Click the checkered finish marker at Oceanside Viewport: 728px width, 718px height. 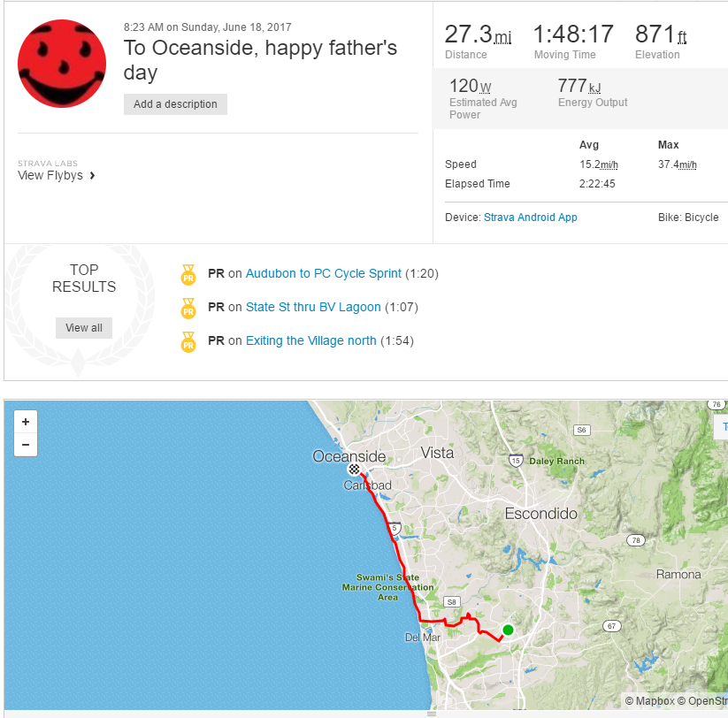(354, 470)
